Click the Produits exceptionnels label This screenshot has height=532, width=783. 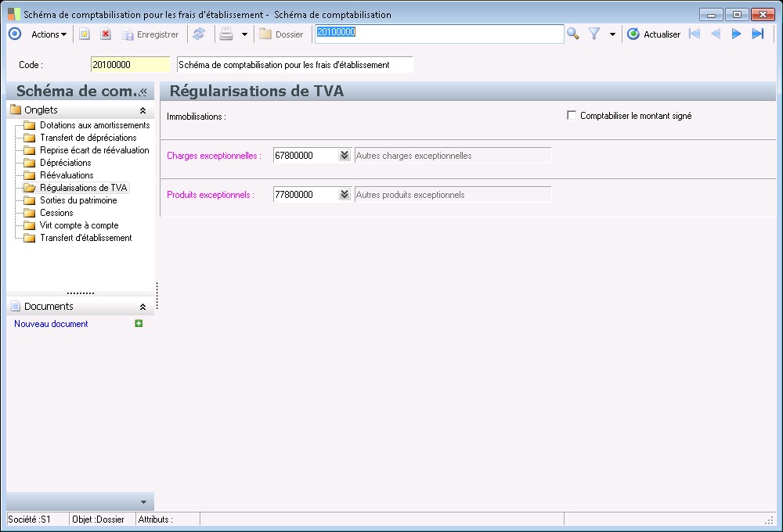point(210,195)
